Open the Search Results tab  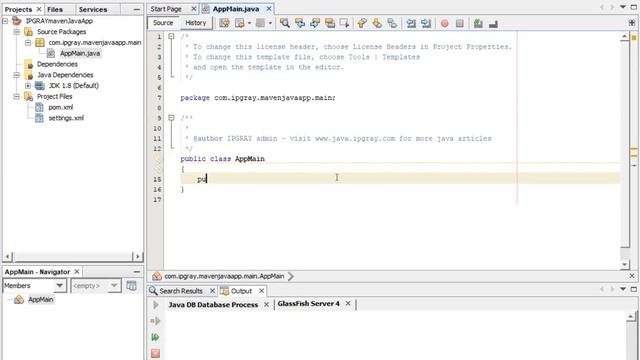(x=181, y=291)
